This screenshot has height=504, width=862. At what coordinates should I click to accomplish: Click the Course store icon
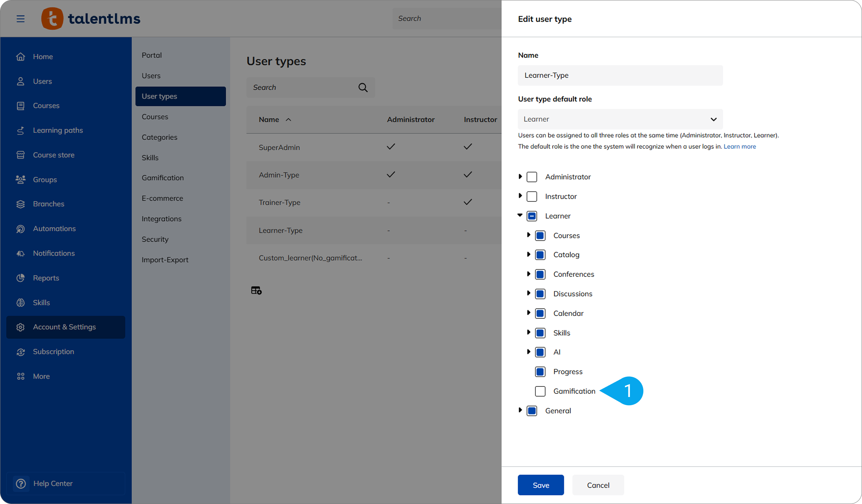coord(21,155)
